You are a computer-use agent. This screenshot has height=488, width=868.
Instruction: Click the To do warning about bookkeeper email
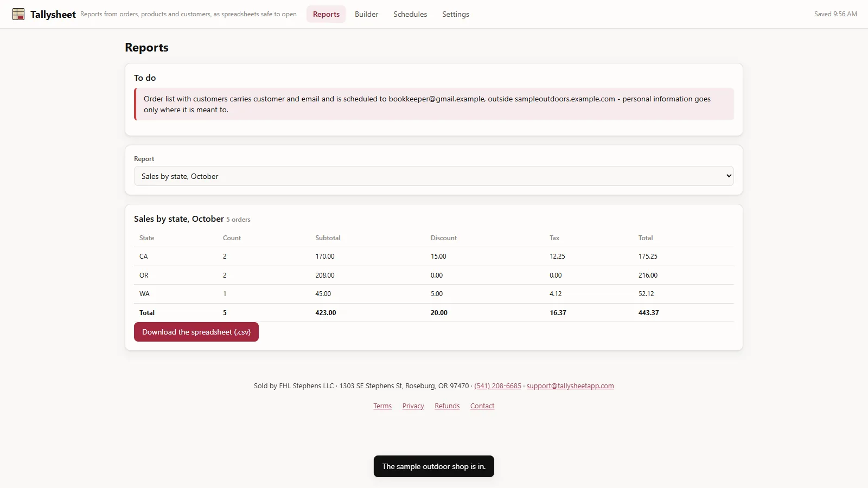coord(434,104)
